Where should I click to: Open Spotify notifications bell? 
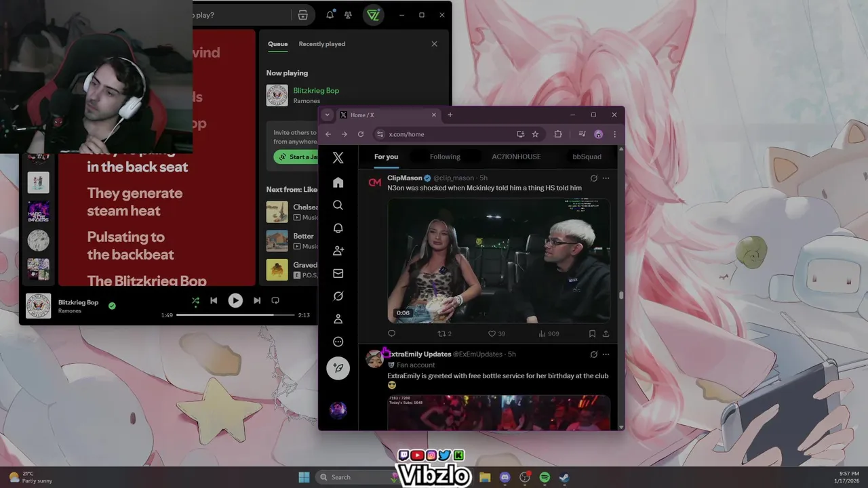pyautogui.click(x=330, y=15)
